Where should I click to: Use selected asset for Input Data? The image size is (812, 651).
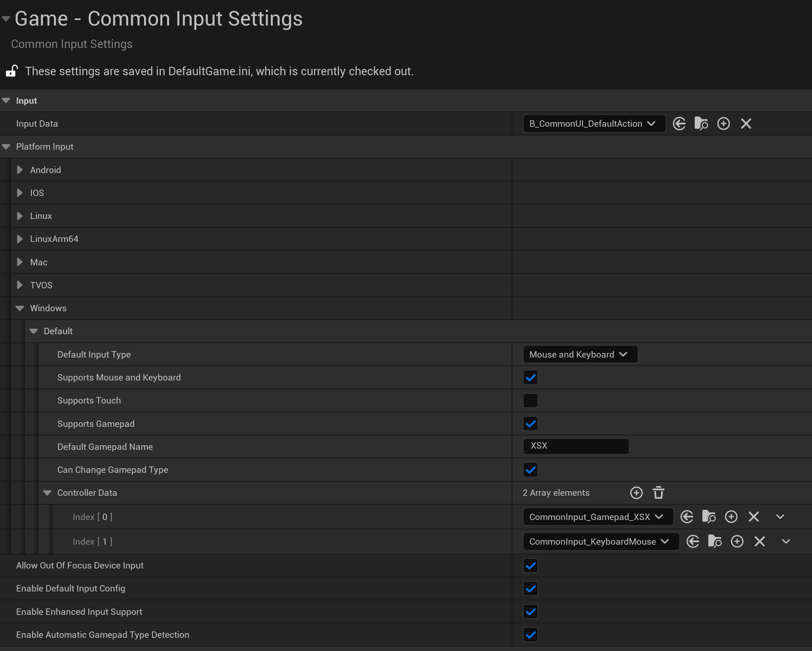679,124
